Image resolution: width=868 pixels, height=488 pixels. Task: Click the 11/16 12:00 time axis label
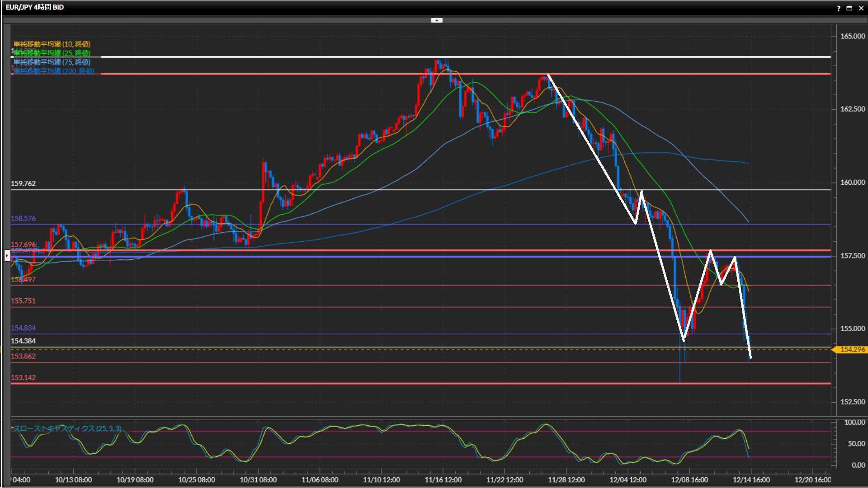[443, 480]
